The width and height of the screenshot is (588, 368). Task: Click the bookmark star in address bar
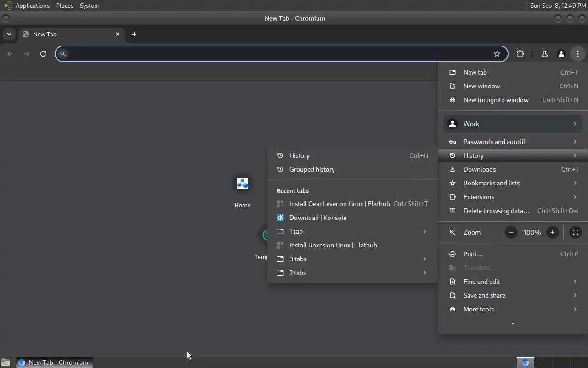[497, 54]
